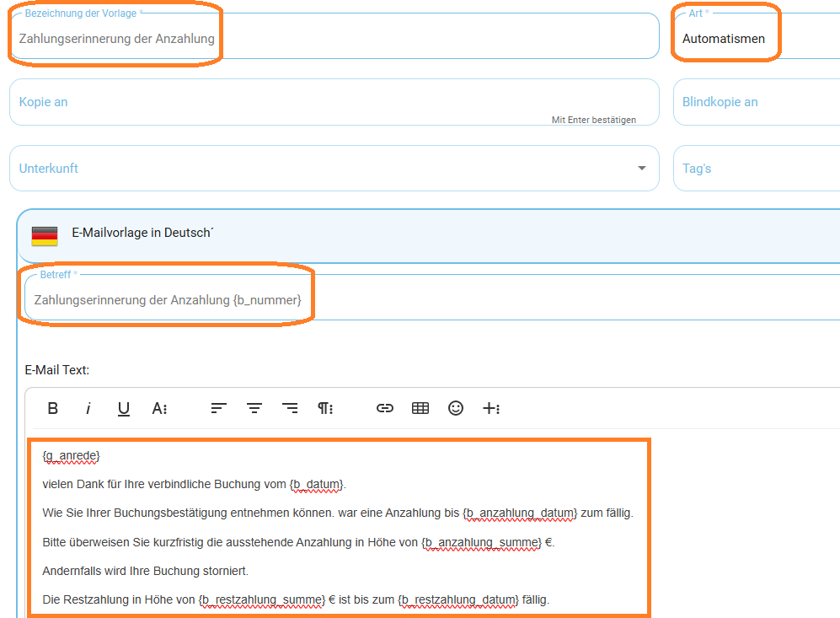Open the font size options icon

pyautogui.click(x=159, y=408)
